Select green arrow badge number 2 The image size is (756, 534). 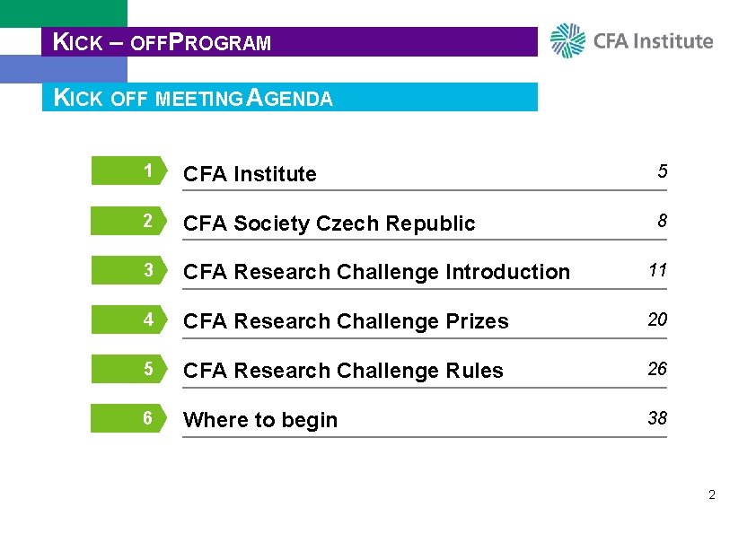point(129,221)
